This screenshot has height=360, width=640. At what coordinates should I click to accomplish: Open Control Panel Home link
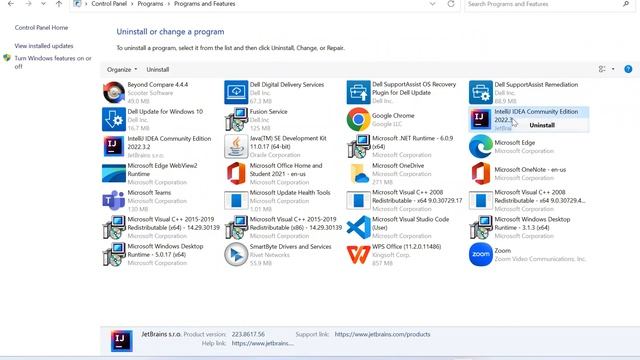tap(41, 28)
